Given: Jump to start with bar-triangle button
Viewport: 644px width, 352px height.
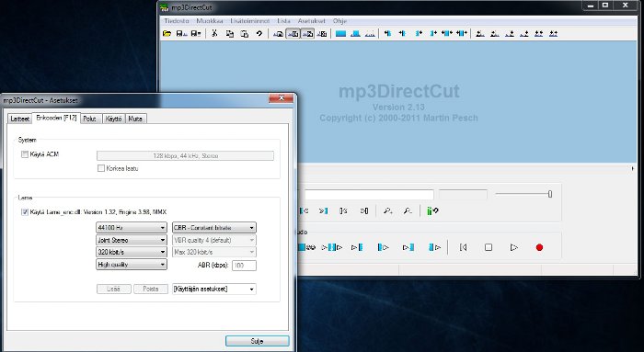Looking at the screenshot, I should point(463,247).
